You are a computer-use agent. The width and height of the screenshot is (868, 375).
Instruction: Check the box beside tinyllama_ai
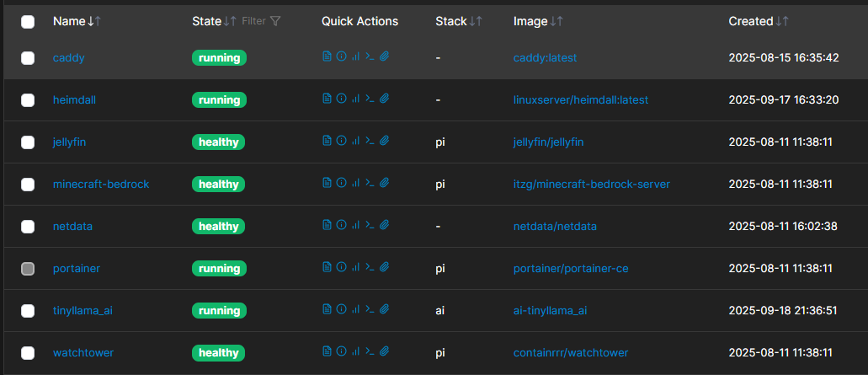pos(28,311)
